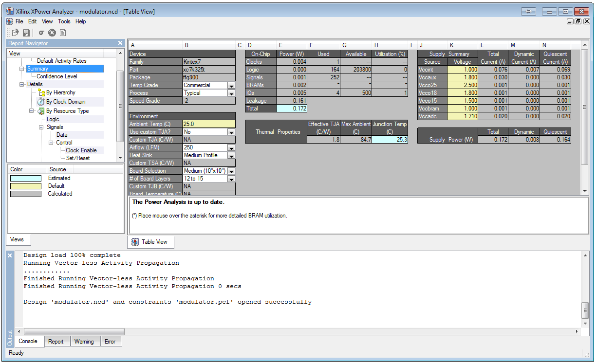Screen dimensions: 597x364
Task: Switch to the Report output tab
Action: point(56,342)
